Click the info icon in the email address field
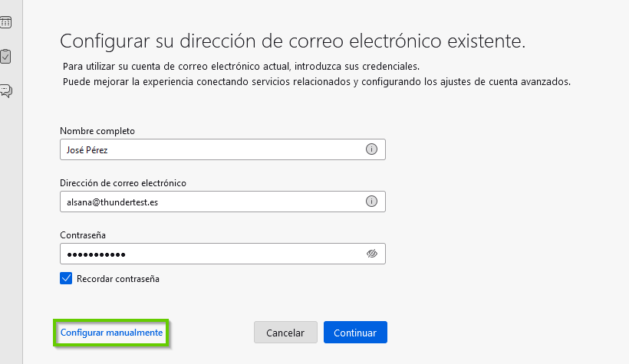 371,202
